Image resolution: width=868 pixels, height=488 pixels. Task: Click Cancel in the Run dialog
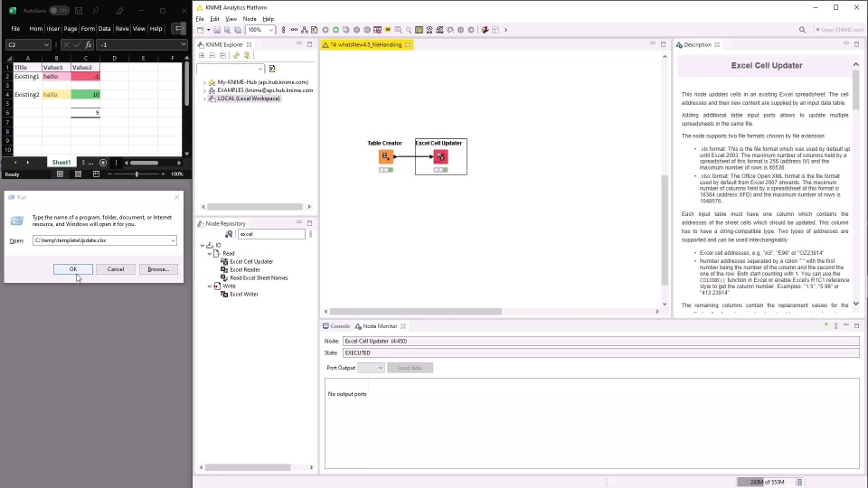[x=116, y=269]
